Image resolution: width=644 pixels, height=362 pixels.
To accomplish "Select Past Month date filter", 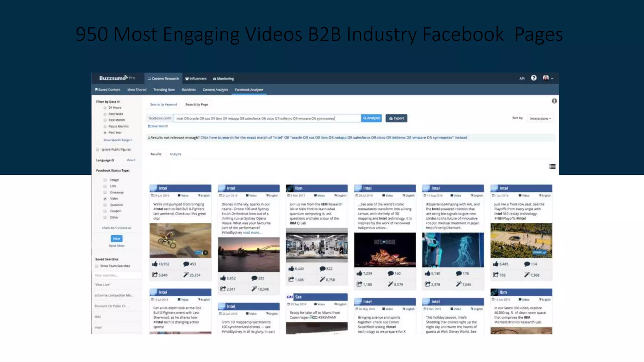I will coord(105,120).
